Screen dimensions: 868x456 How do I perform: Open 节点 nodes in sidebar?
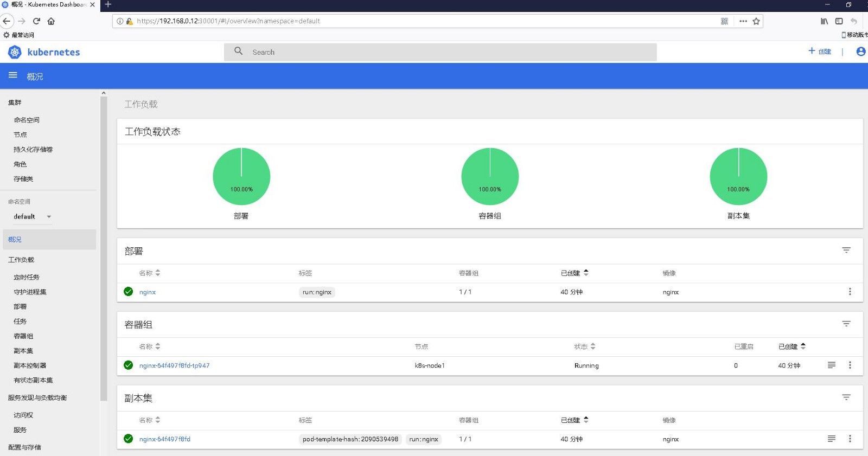pos(20,134)
